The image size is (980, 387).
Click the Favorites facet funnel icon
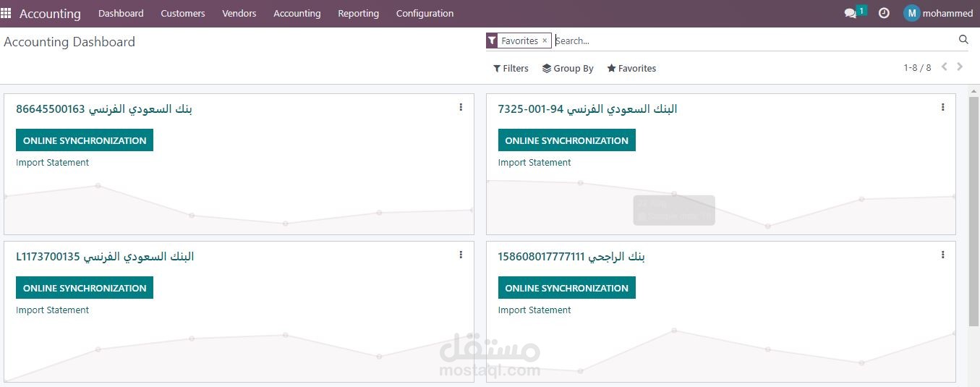492,41
